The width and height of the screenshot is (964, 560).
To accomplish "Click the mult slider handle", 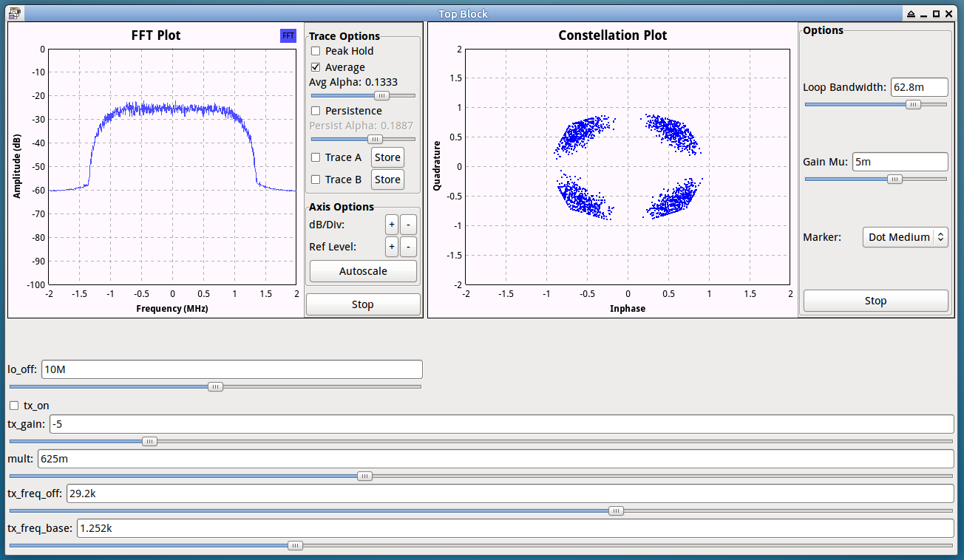I will click(x=365, y=477).
